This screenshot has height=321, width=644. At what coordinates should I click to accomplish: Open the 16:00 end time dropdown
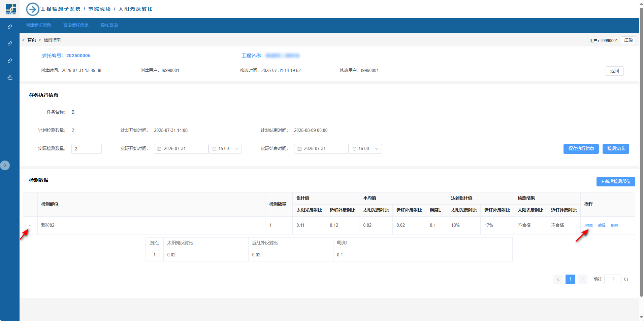coord(365,149)
